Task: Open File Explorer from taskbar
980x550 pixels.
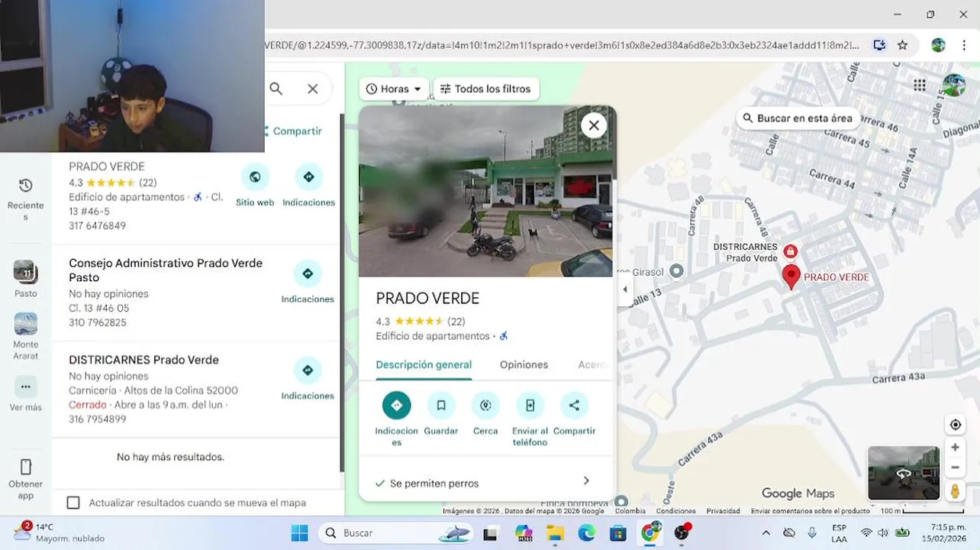Action: [555, 533]
